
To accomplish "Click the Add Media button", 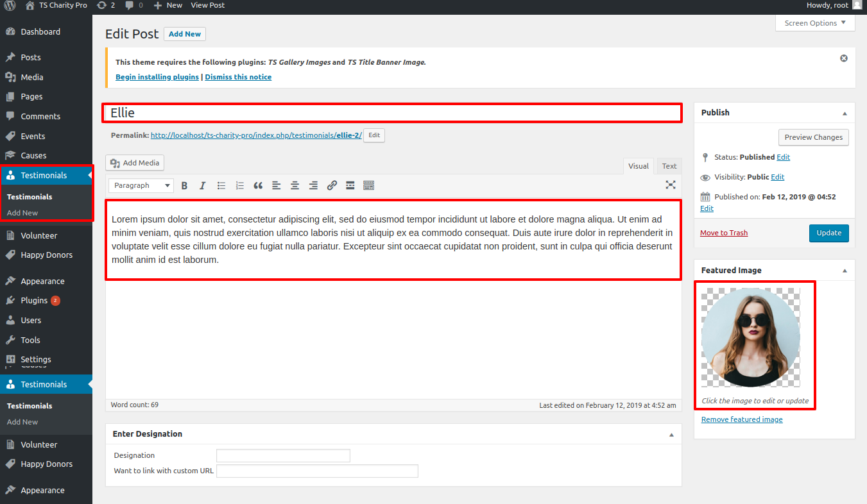I will coord(135,163).
